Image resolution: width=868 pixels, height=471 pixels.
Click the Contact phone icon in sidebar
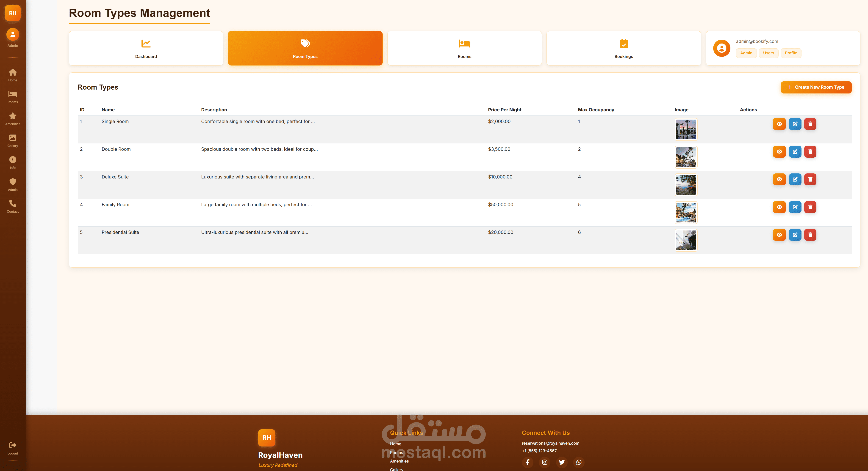(12, 203)
